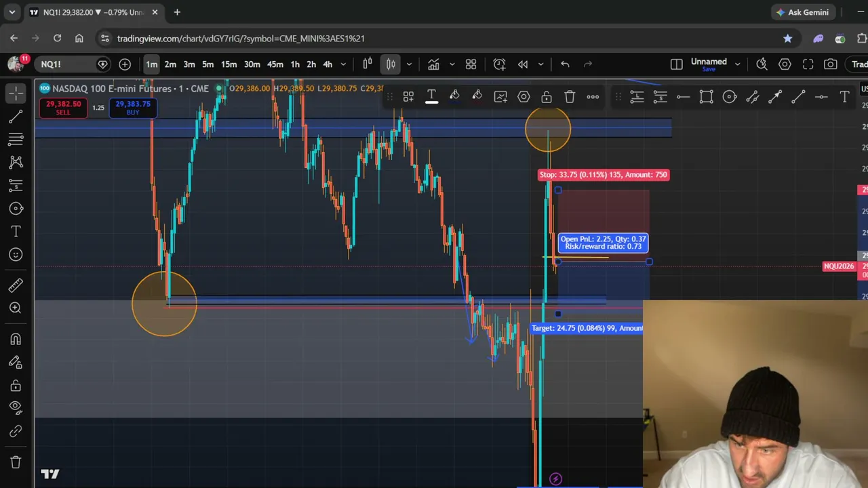Expand the layout management dropdown
Screen dimensions: 868x488
click(737, 64)
